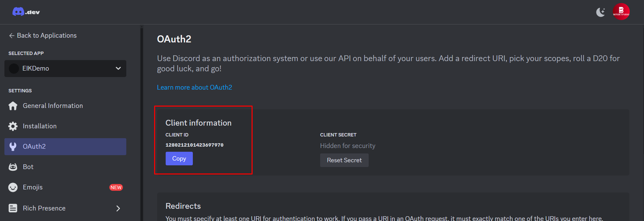Click the back arrow icon
This screenshot has height=221, width=644.
click(12, 36)
